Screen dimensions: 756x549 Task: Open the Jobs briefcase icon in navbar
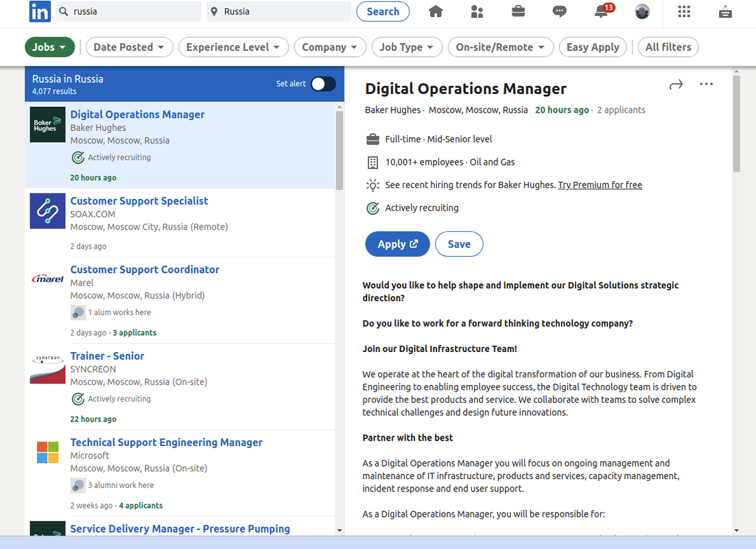(x=519, y=11)
